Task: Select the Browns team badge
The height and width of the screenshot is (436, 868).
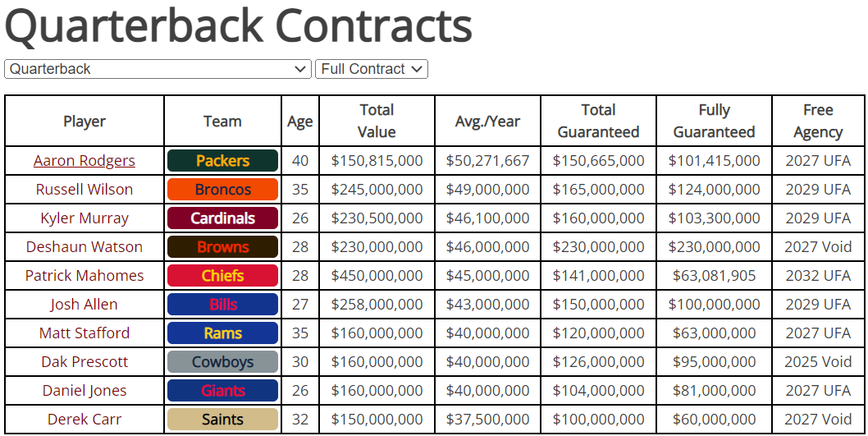Action: point(222,247)
